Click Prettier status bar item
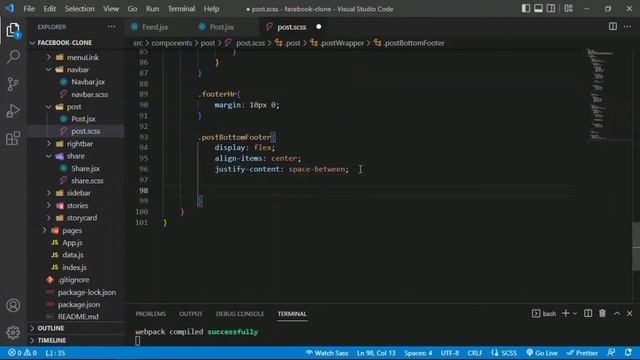Viewport: 640px width, 360px height. pos(582,353)
